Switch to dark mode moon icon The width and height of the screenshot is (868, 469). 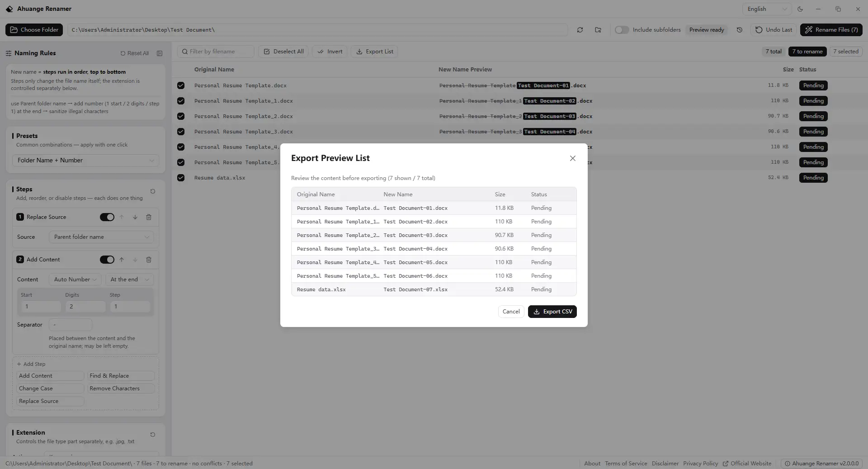[x=800, y=9]
